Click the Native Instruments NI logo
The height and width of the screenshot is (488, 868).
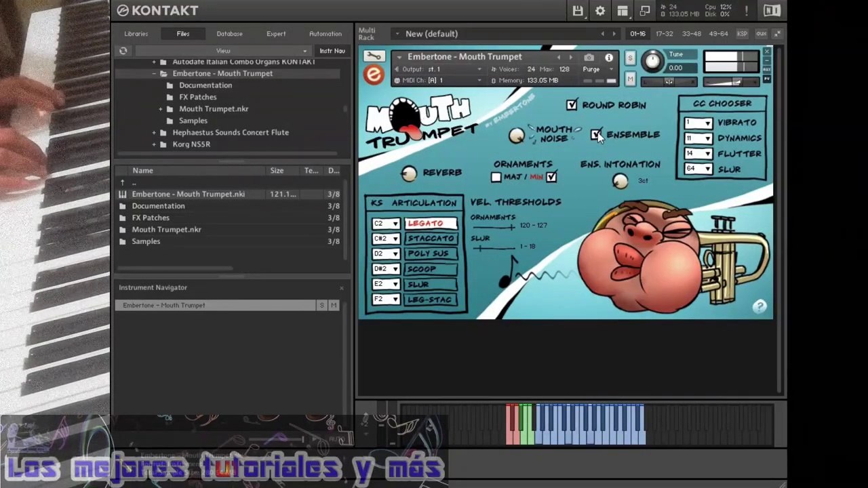(x=772, y=11)
